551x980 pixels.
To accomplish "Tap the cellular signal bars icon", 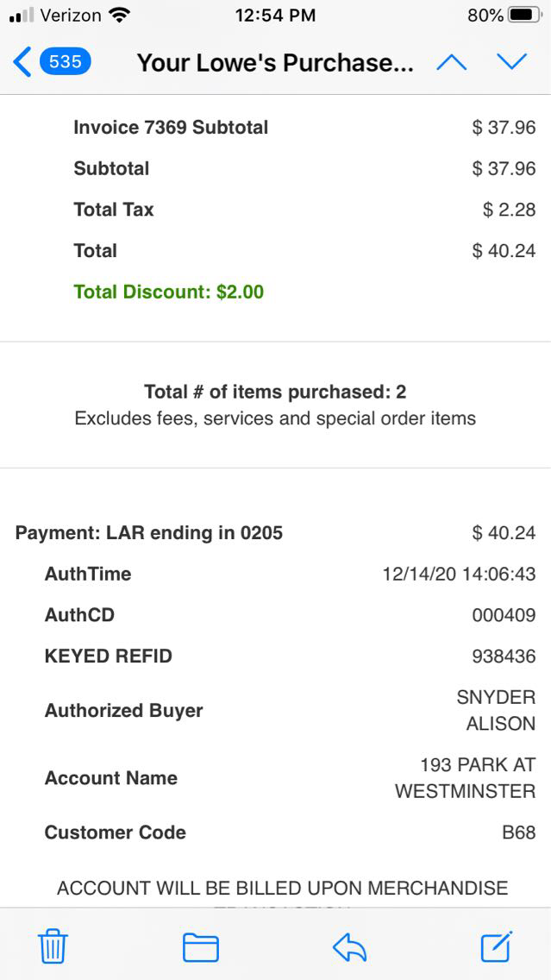I will click(x=21, y=16).
